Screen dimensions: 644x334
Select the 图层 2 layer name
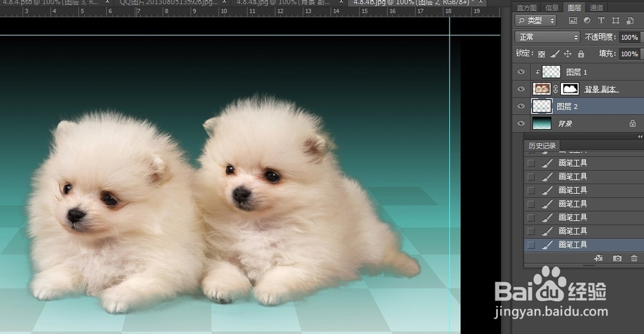click(567, 107)
